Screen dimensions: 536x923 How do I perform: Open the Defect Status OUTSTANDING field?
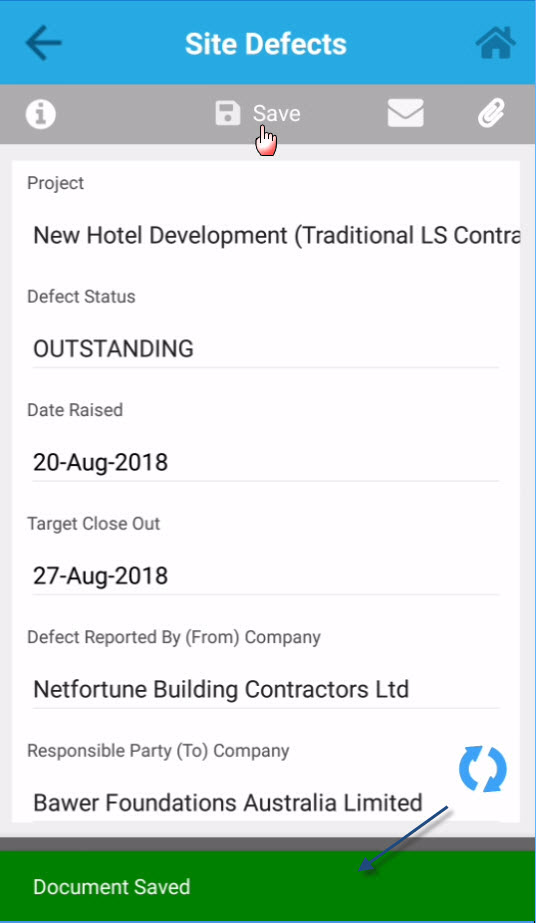pos(266,350)
